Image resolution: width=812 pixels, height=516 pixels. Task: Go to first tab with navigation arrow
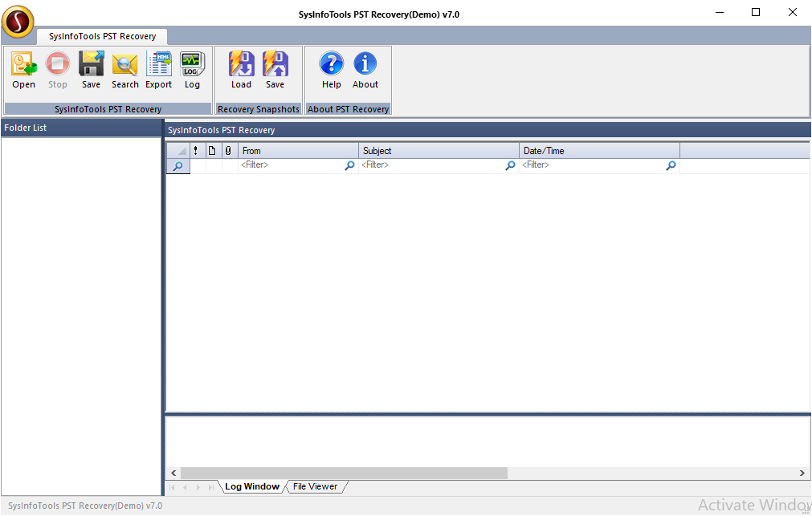click(172, 487)
